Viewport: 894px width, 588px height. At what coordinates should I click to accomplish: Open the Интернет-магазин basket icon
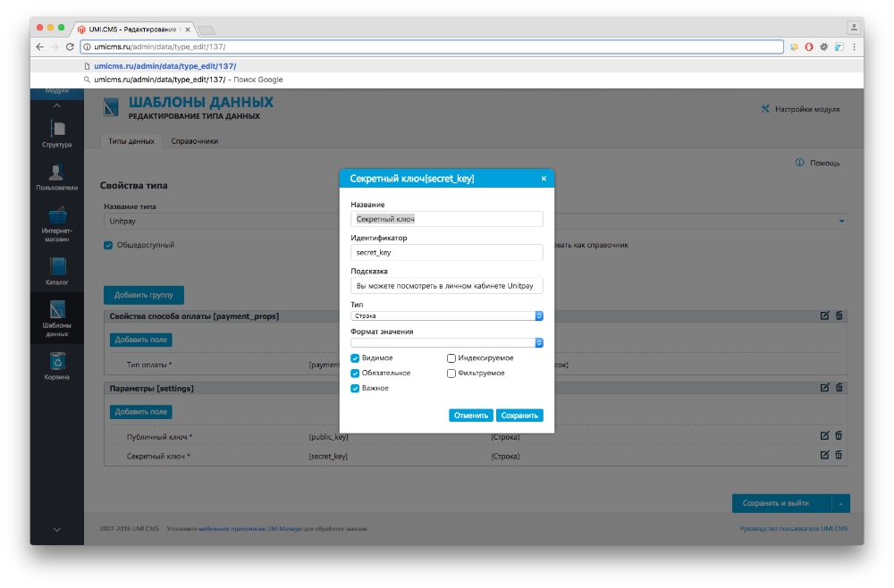pyautogui.click(x=56, y=215)
